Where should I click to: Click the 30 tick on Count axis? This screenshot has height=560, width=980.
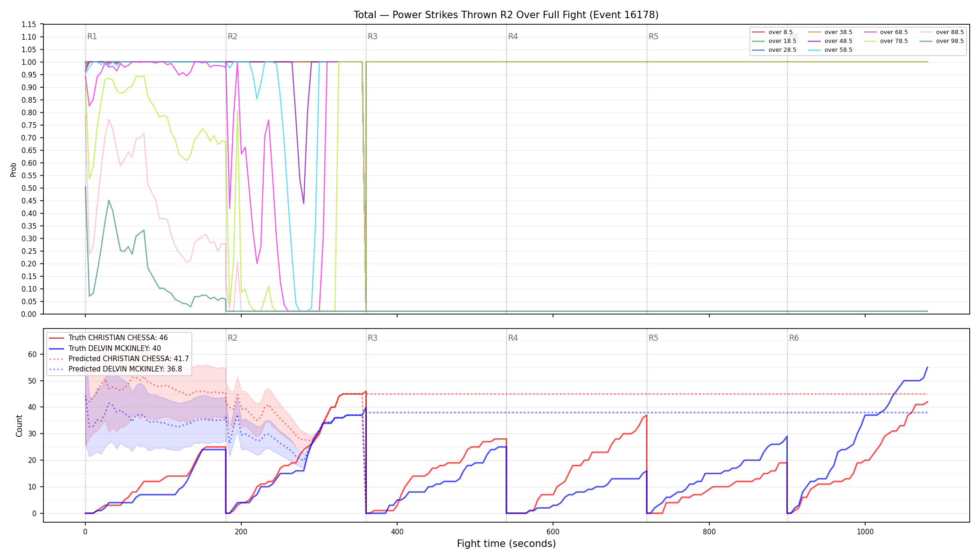pyautogui.click(x=32, y=434)
